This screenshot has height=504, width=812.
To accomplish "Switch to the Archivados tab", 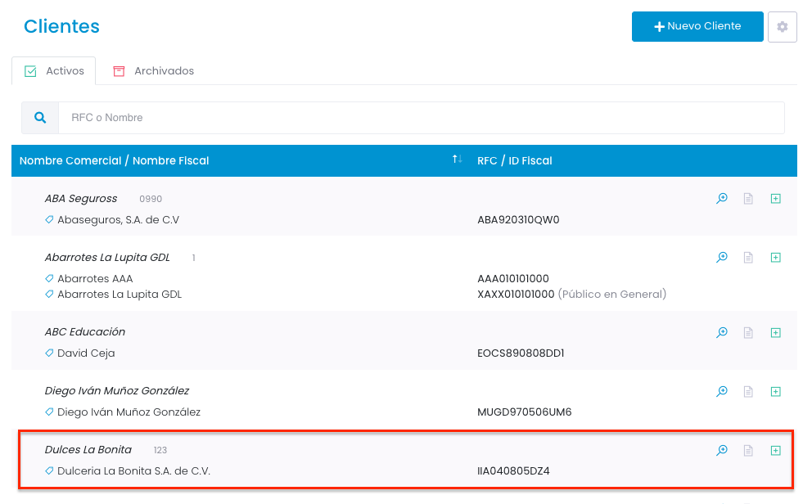I will tap(154, 71).
